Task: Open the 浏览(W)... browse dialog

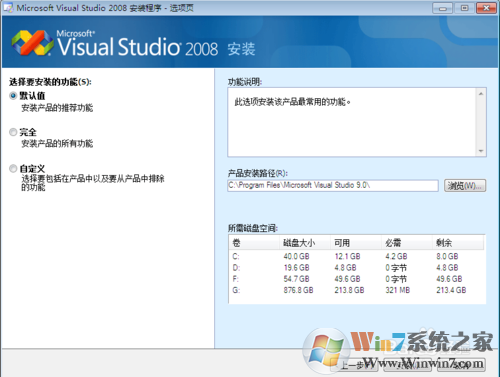Action: pyautogui.click(x=465, y=186)
